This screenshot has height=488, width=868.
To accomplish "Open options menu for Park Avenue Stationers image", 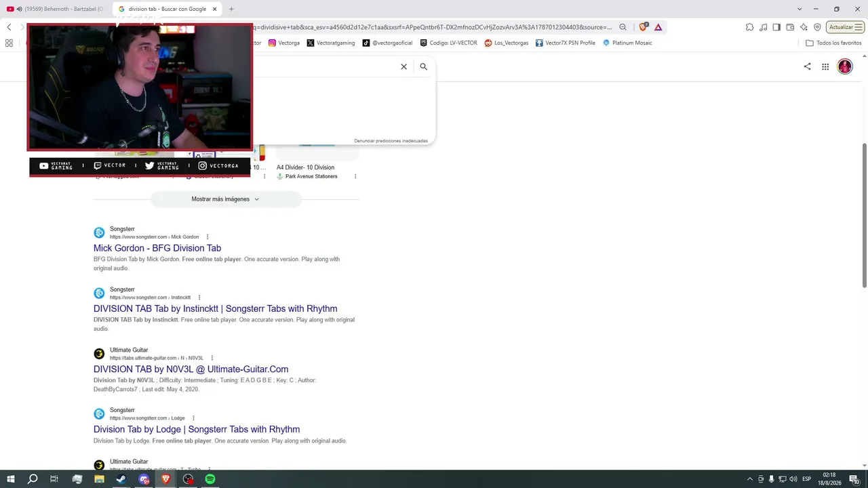I will pos(355,176).
